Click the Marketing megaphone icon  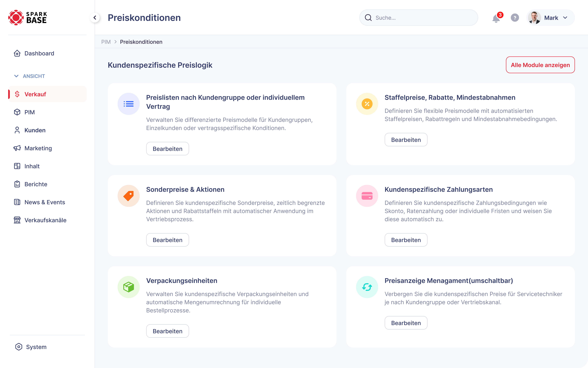point(17,148)
